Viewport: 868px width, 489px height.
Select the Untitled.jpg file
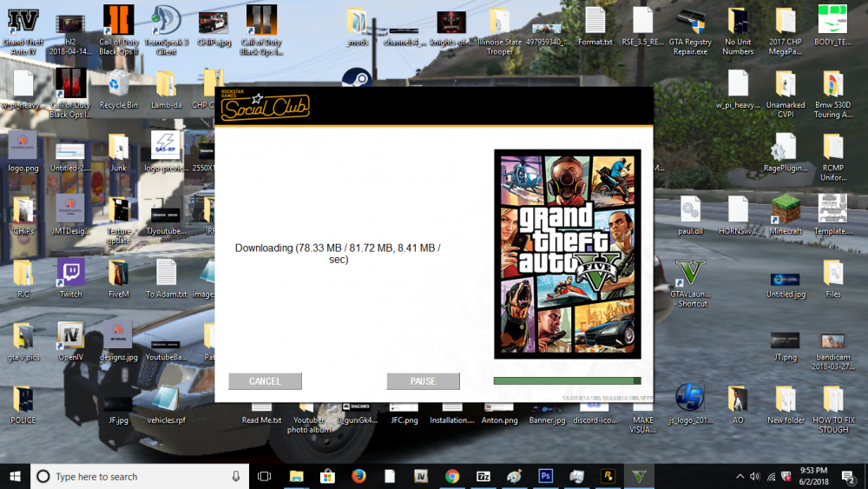[x=786, y=283]
